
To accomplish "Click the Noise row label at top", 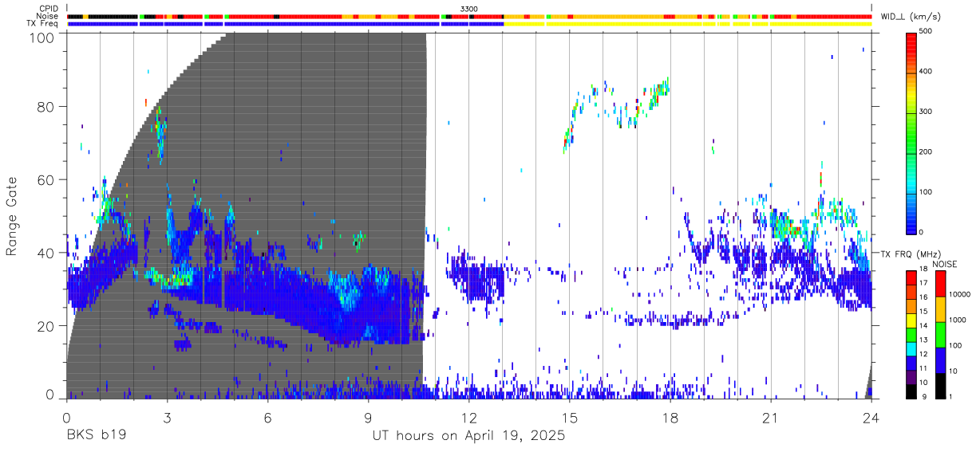I will (x=48, y=16).
